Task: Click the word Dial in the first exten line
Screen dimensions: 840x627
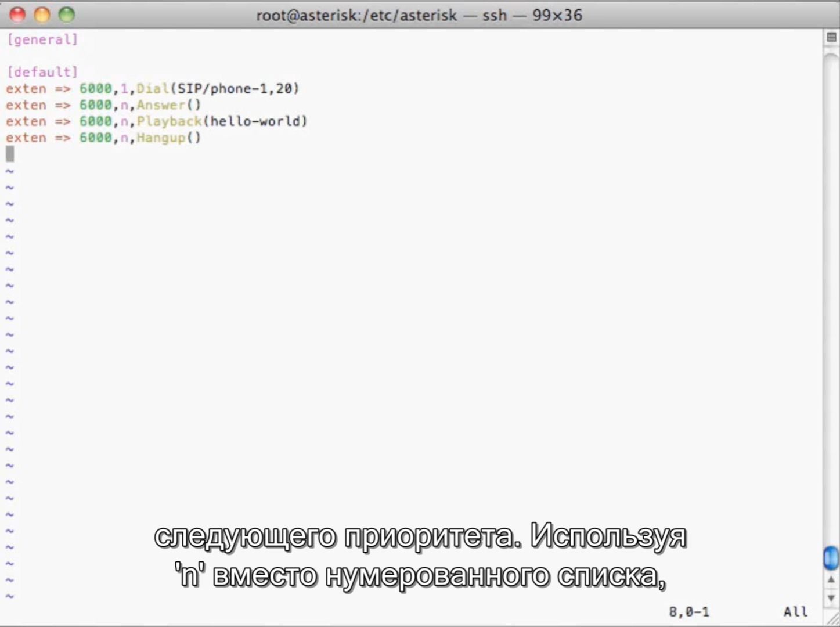Action: pyautogui.click(x=153, y=88)
